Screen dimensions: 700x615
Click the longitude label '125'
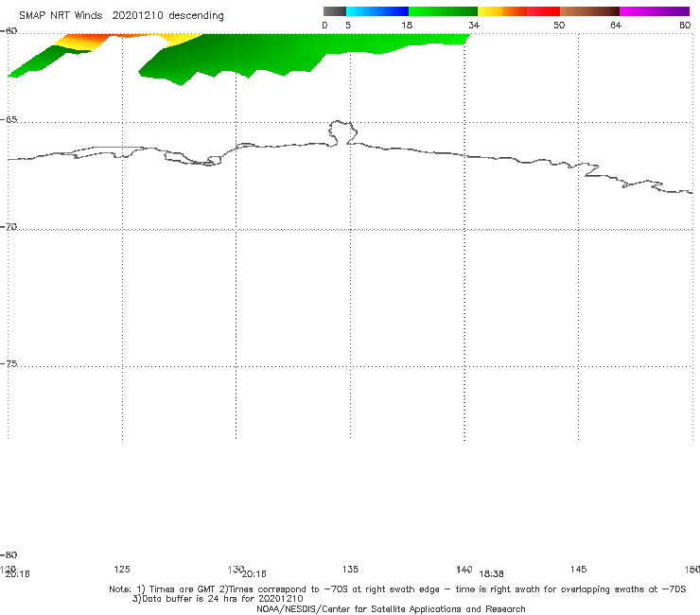click(x=122, y=569)
